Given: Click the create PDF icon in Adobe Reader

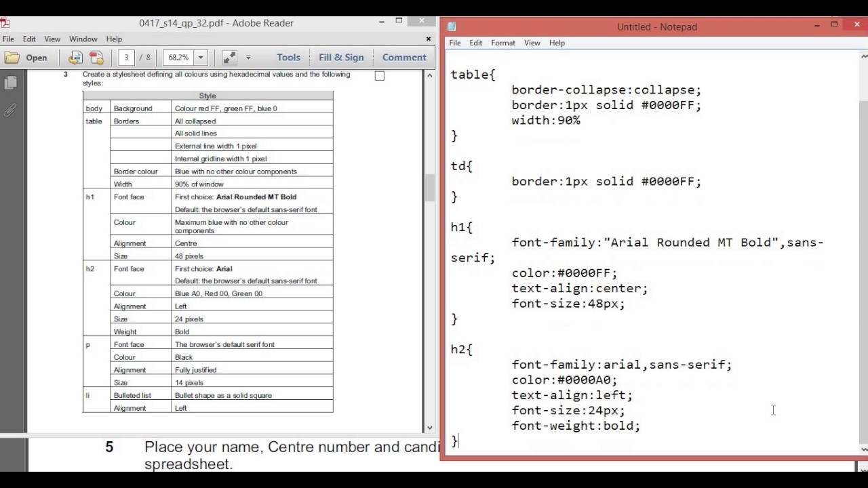Looking at the screenshot, I should click(97, 58).
